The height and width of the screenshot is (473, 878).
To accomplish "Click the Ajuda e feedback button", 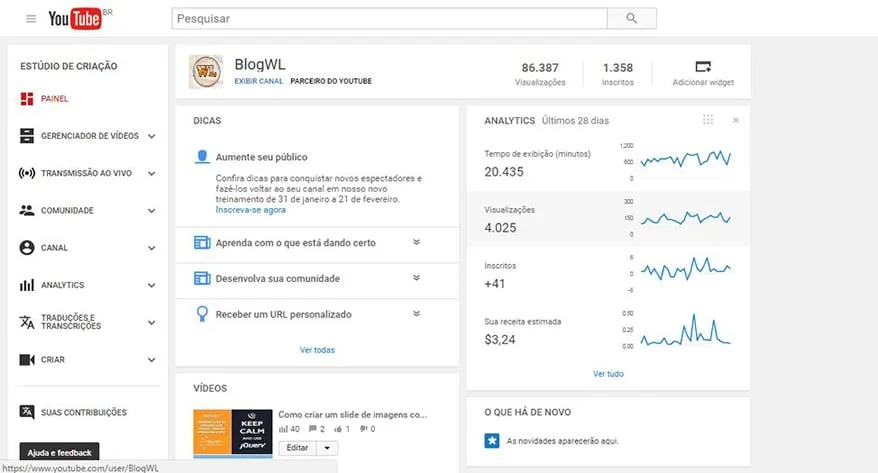I will 59,452.
